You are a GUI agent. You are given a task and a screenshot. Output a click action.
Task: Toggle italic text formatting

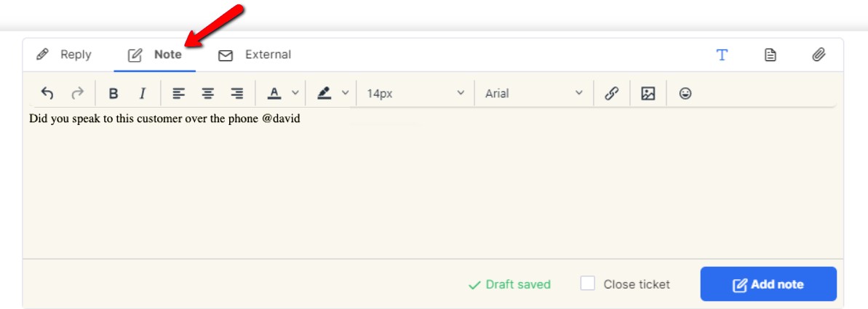pyautogui.click(x=143, y=93)
